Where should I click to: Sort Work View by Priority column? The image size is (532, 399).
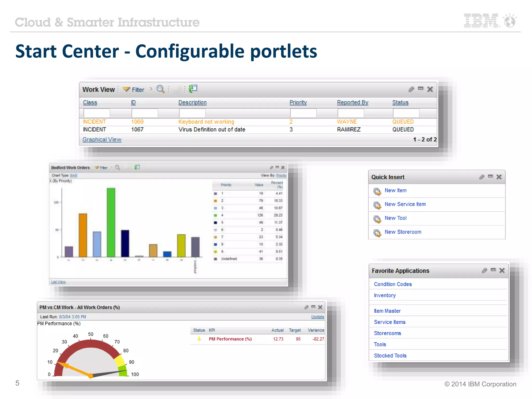coord(298,102)
